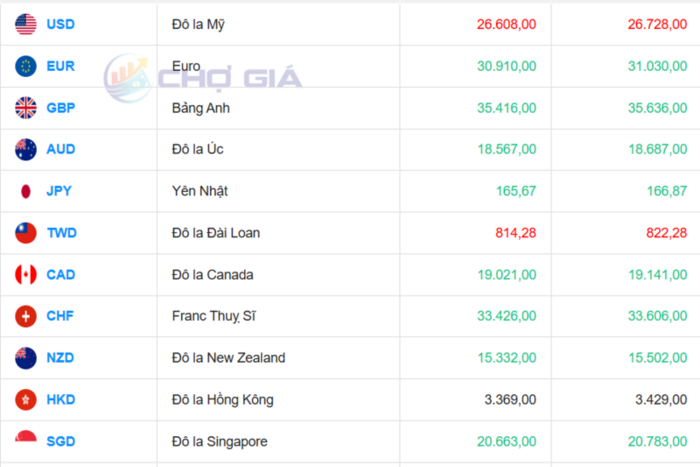Click the Australia flag icon
Image resolution: width=700 pixels, height=467 pixels.
(x=26, y=149)
